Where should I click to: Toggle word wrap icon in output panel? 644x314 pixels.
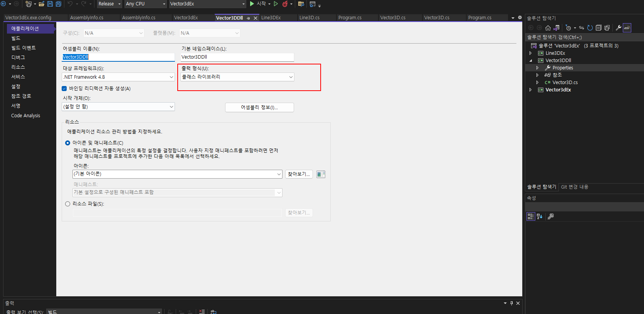tap(214, 311)
